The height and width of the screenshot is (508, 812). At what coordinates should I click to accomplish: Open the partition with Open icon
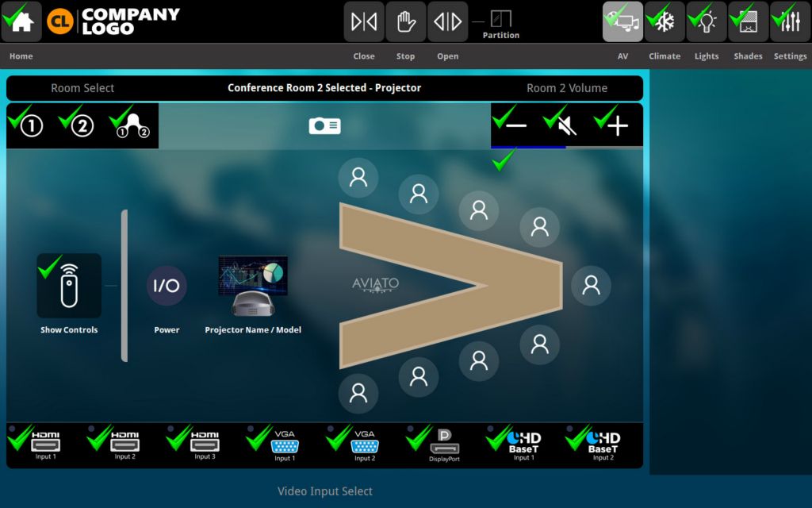coord(448,21)
